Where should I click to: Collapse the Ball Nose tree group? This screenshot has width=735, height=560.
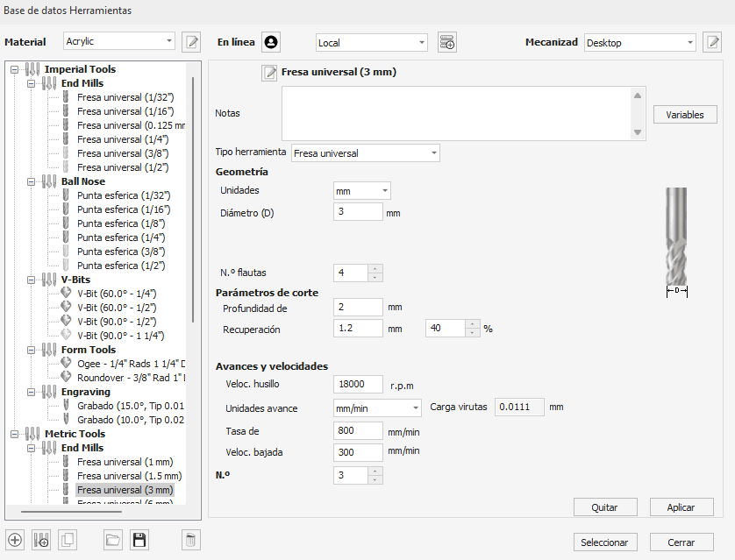pos(31,181)
